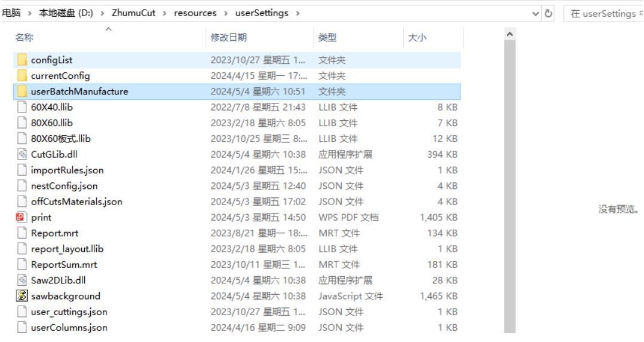Click the Report.mrt file icon
644x342 pixels.
(22, 233)
